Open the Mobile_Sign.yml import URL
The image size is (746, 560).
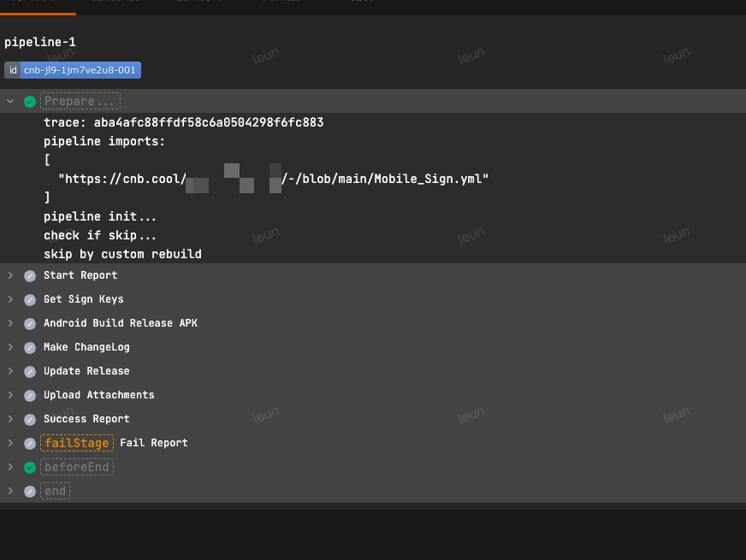[x=273, y=179]
